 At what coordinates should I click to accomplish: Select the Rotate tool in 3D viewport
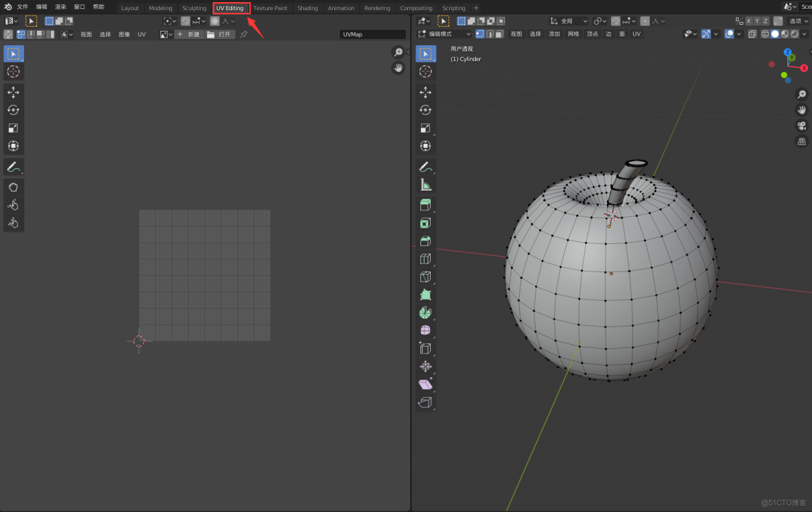(425, 110)
